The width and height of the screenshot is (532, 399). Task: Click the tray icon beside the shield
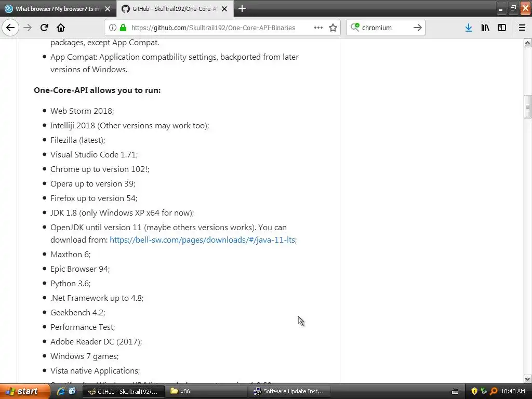(x=484, y=391)
